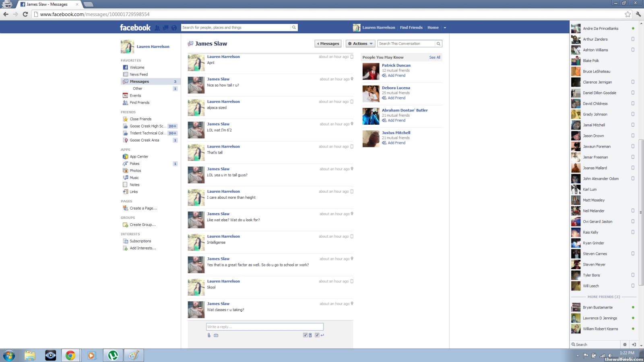The image size is (644, 362).
Task: Go back using the Messages button
Action: point(328,43)
